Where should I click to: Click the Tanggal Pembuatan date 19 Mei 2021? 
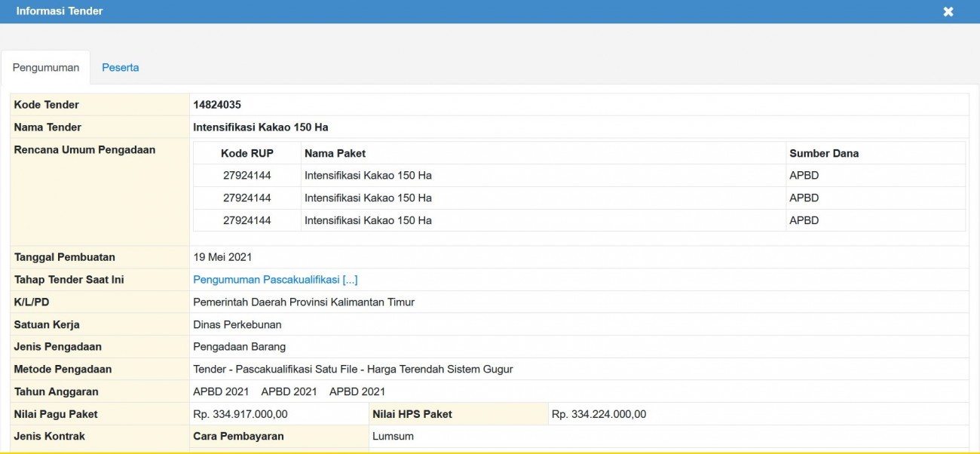click(x=221, y=256)
